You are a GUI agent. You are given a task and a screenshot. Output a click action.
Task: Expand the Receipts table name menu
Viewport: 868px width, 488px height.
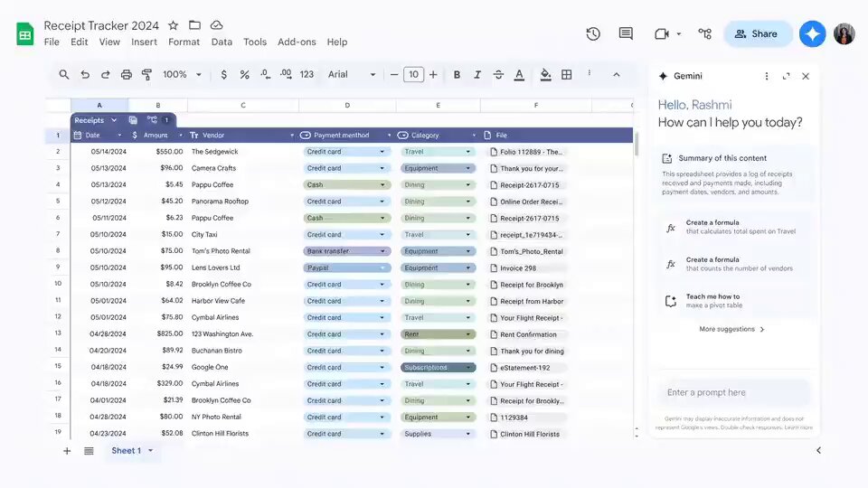[x=114, y=120]
